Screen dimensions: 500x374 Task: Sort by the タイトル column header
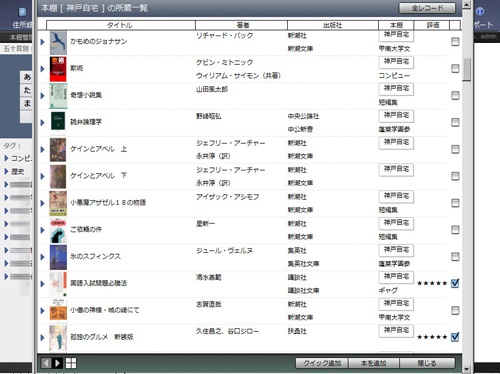coord(121,25)
